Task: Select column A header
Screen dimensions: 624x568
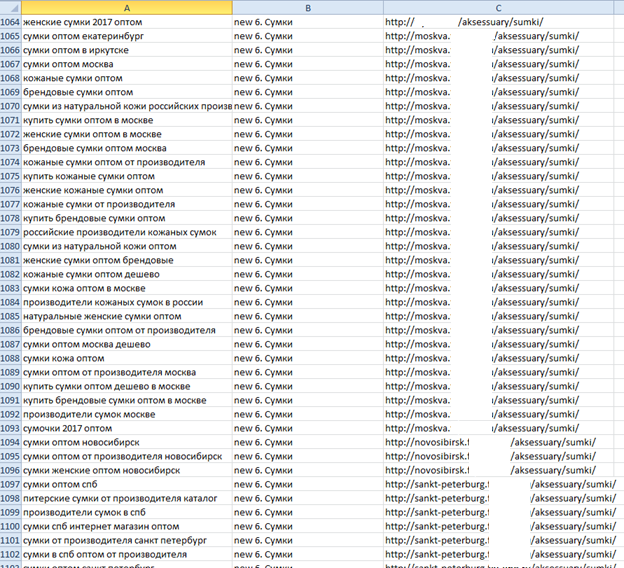Action: pyautogui.click(x=127, y=8)
